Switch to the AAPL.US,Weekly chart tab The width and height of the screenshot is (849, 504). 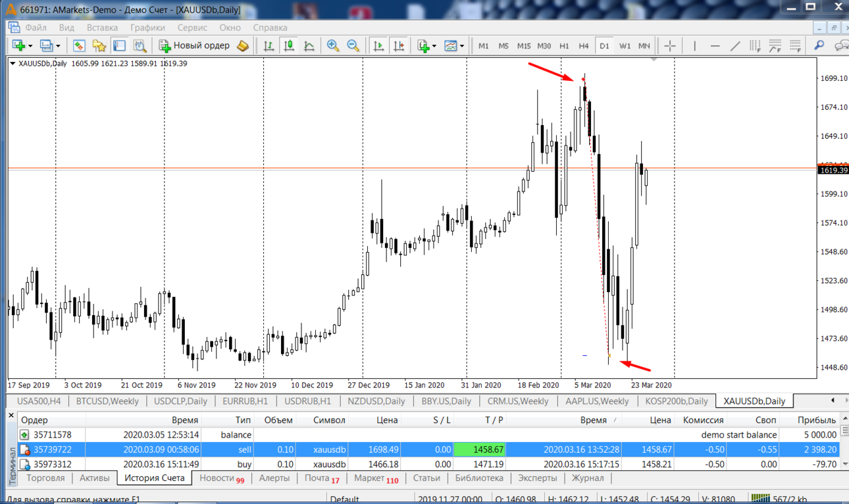[x=596, y=401]
